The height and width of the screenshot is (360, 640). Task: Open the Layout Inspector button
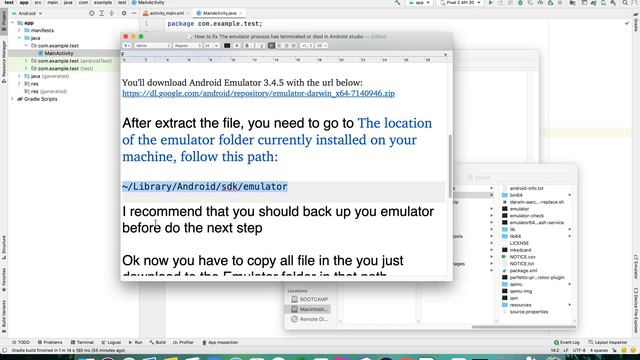point(608,342)
